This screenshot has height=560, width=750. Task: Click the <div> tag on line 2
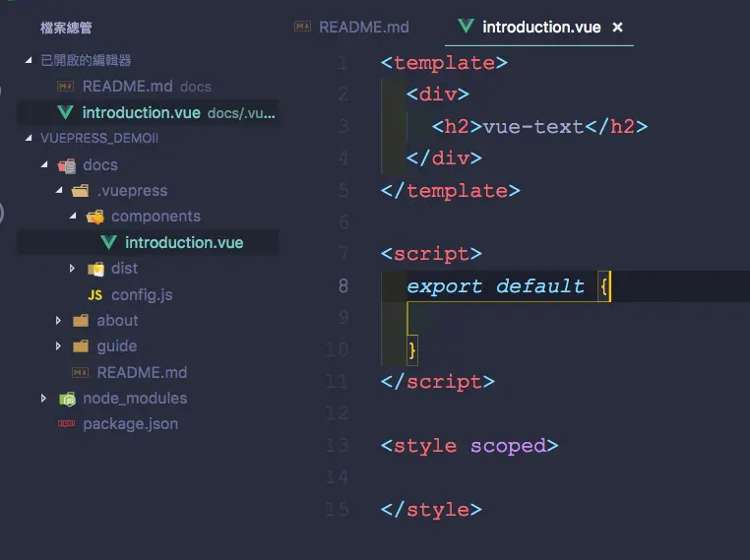pos(438,94)
